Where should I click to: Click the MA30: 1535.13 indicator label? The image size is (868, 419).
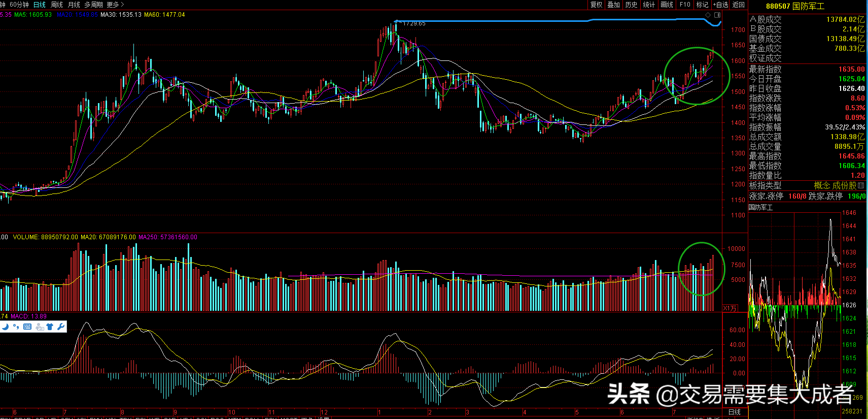[x=121, y=15]
